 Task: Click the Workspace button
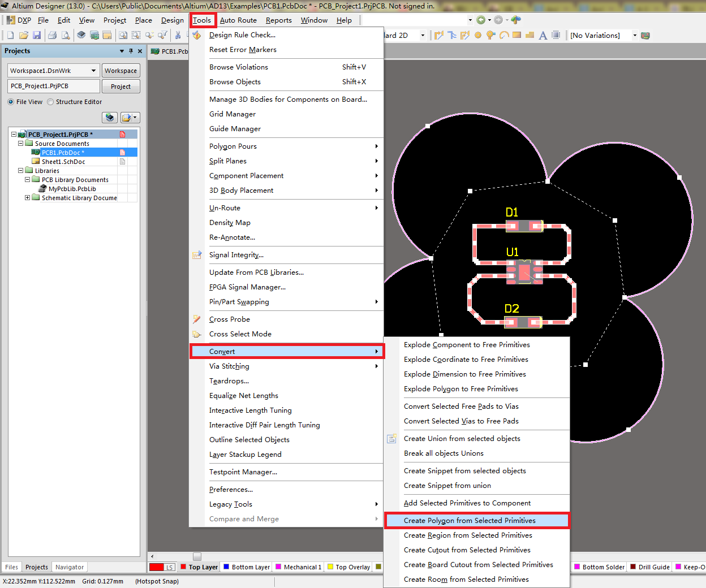point(121,71)
